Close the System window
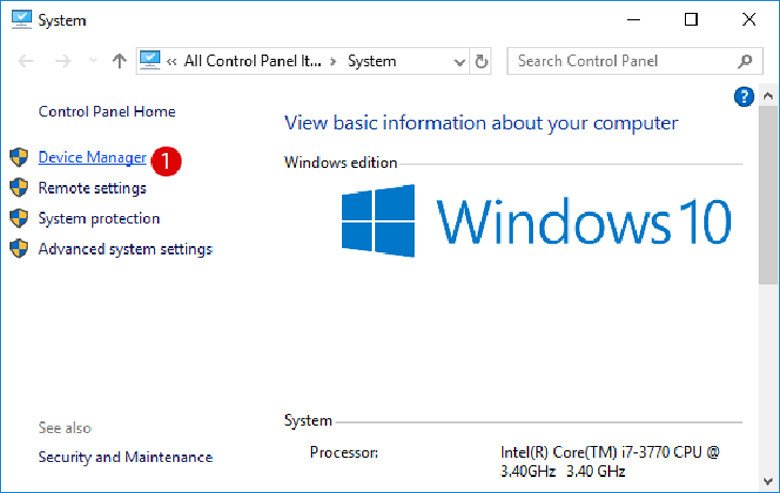 click(x=749, y=20)
